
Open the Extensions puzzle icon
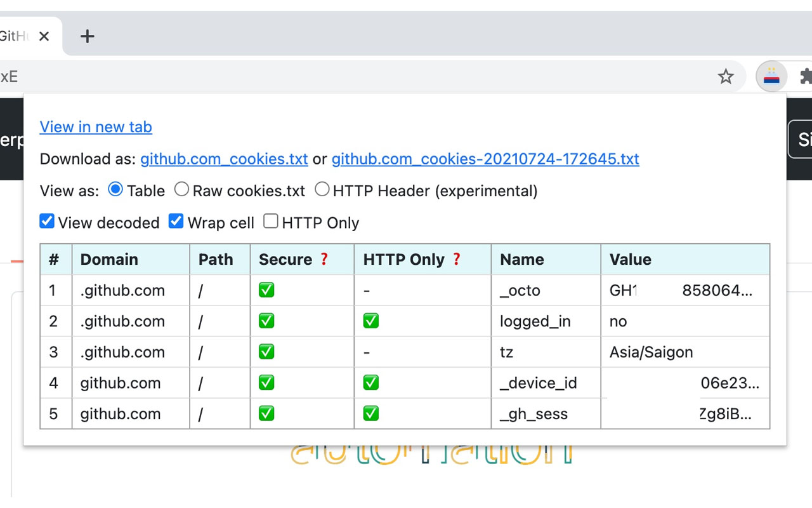pyautogui.click(x=806, y=77)
